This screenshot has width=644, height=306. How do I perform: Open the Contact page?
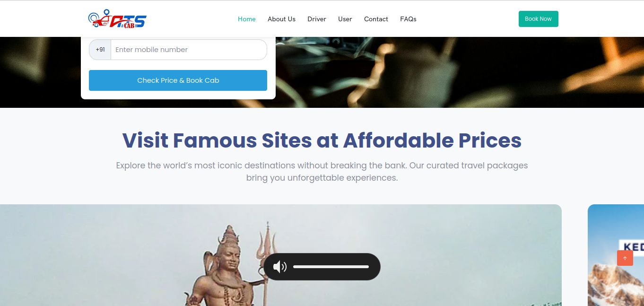pyautogui.click(x=376, y=19)
